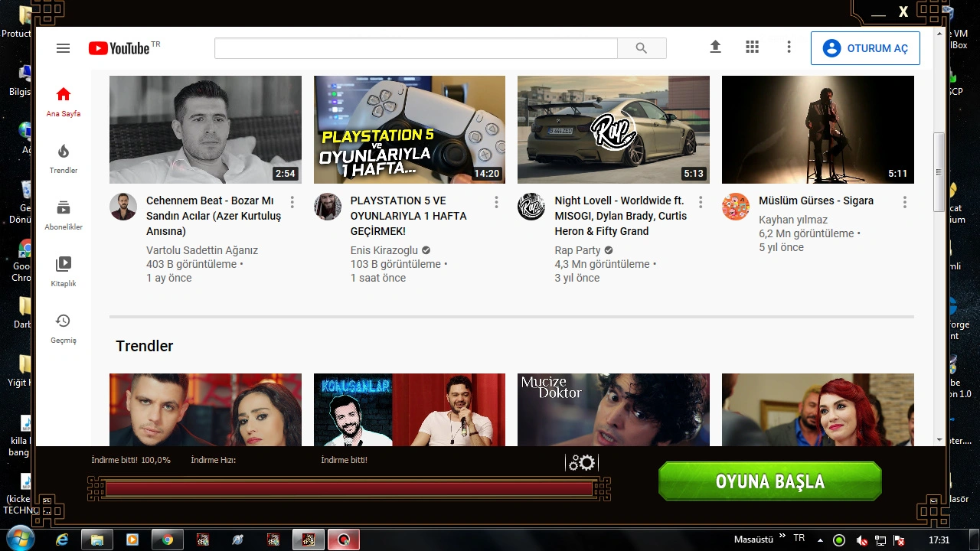Click the page vertical scrollbar thumb
980x551 pixels.
point(939,172)
